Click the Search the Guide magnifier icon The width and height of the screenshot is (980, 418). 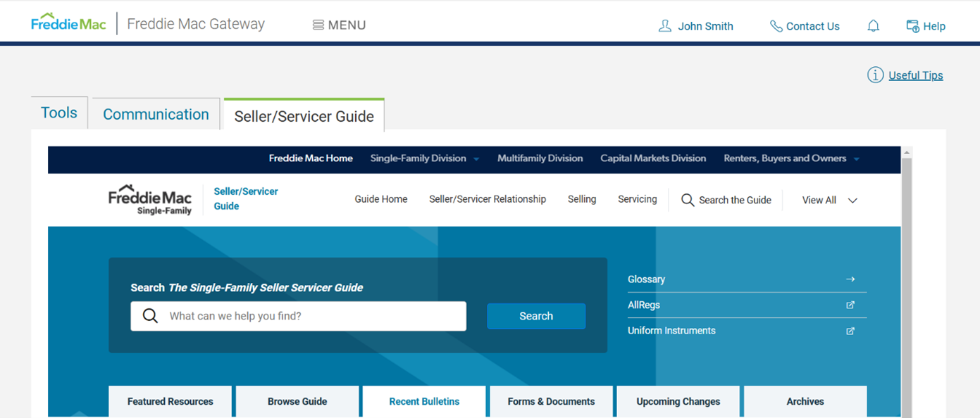688,200
